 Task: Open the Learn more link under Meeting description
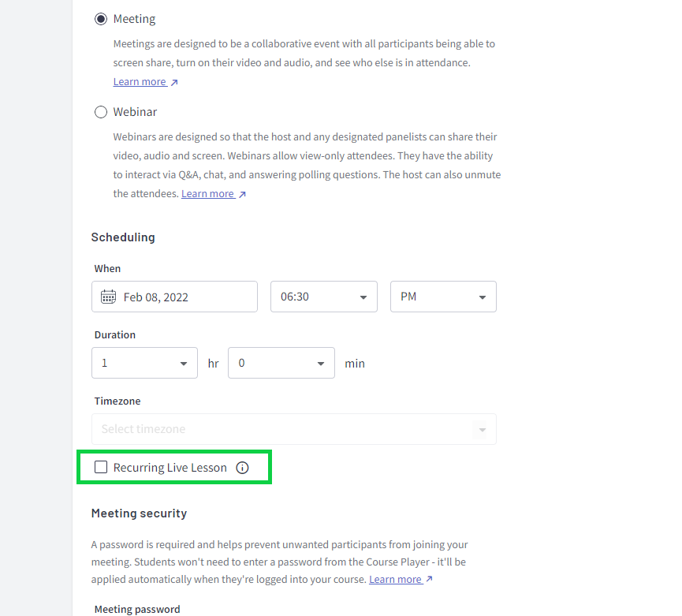pos(139,81)
